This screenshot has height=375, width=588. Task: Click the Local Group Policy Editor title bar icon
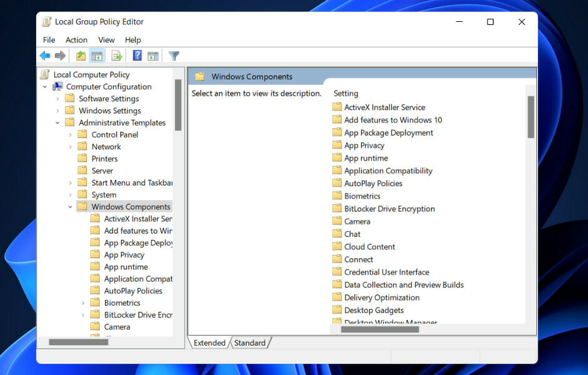[46, 22]
